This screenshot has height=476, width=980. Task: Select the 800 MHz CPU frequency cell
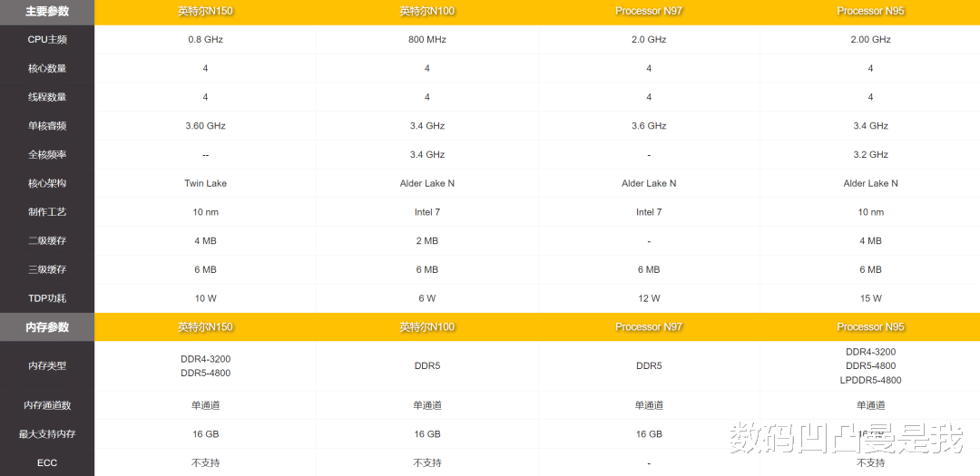pos(426,39)
